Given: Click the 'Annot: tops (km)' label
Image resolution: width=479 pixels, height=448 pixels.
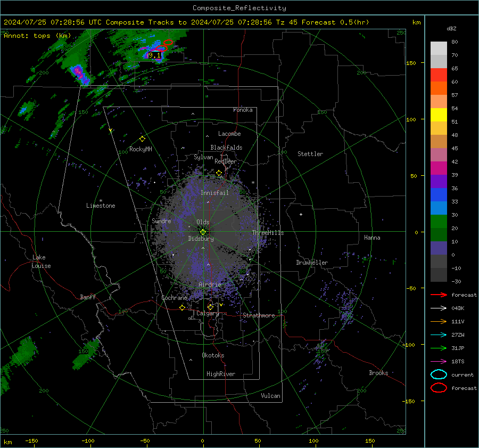Looking at the screenshot, I should point(37,36).
